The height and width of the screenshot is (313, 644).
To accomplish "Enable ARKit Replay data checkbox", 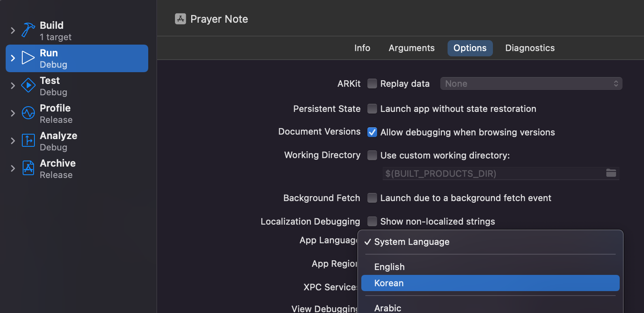I will pyautogui.click(x=372, y=84).
